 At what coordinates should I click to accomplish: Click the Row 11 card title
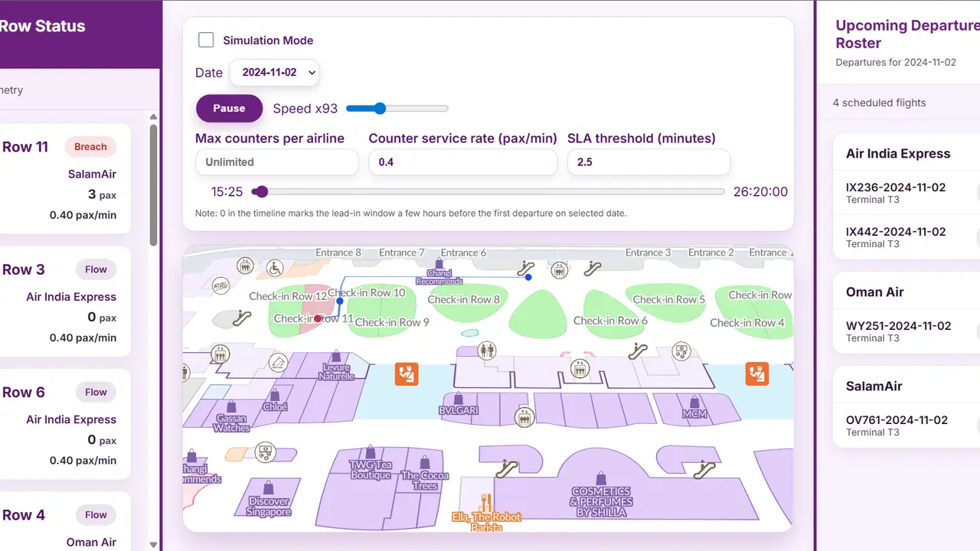25,147
